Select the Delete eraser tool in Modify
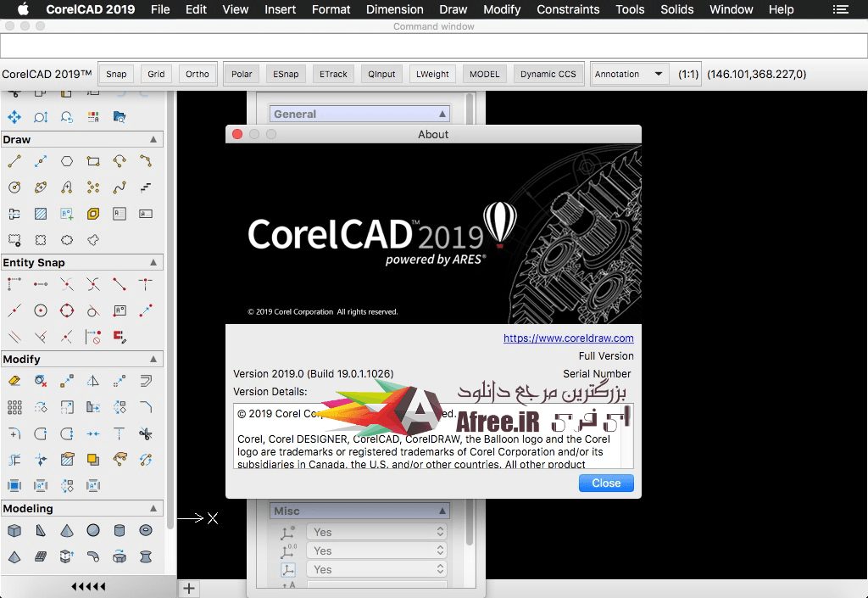Screen dimensions: 868x598 14,380
